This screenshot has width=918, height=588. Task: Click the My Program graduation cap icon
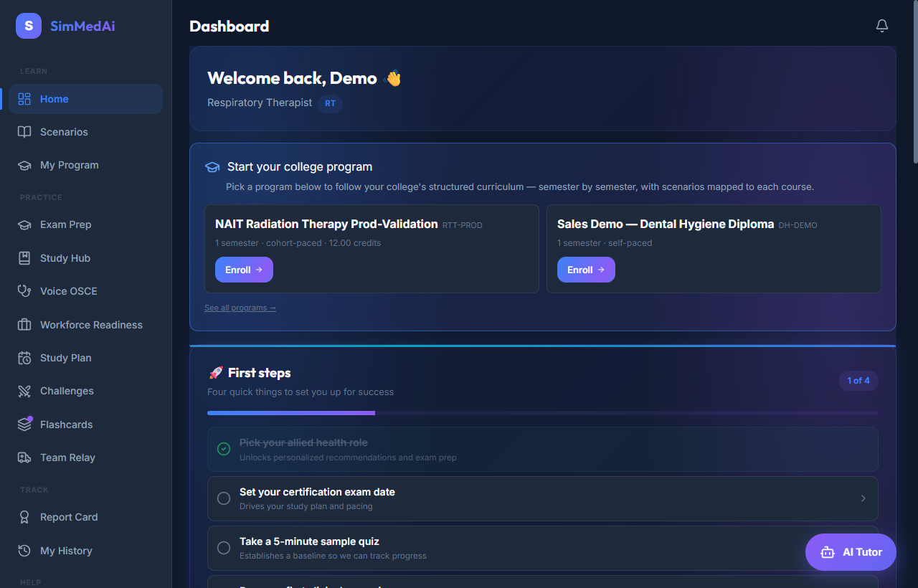click(x=24, y=165)
